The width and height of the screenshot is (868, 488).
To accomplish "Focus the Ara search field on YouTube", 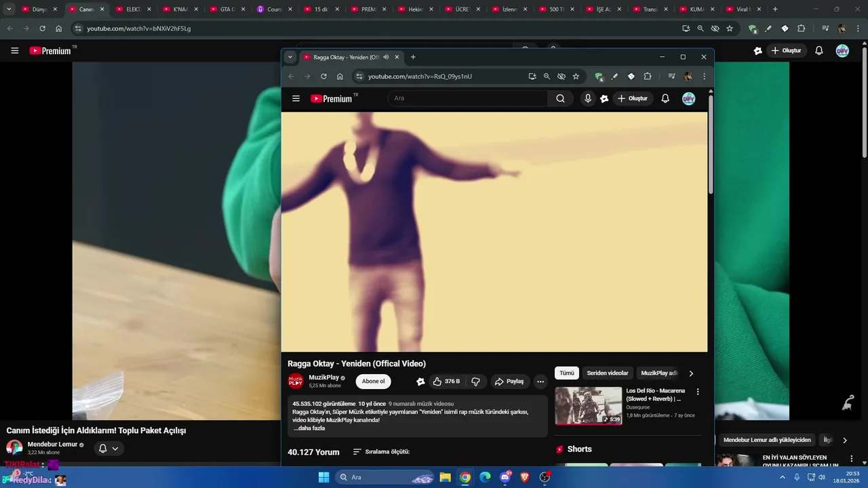I will coord(467,98).
